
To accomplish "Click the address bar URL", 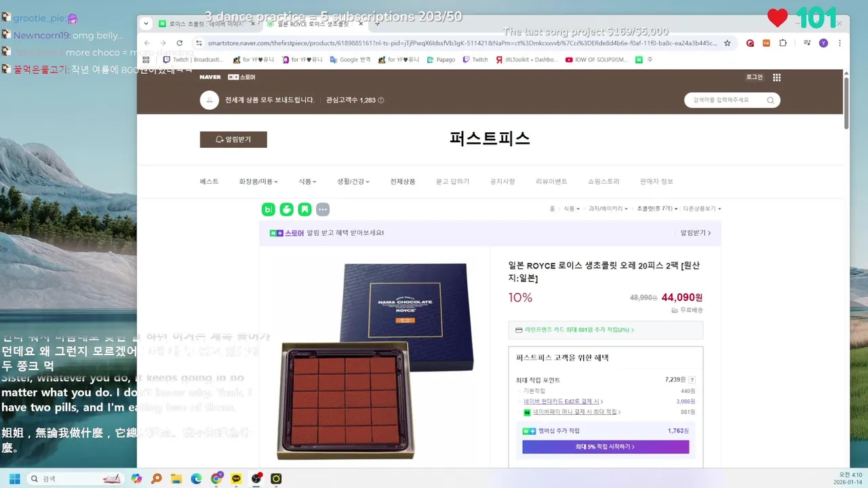I will [462, 43].
